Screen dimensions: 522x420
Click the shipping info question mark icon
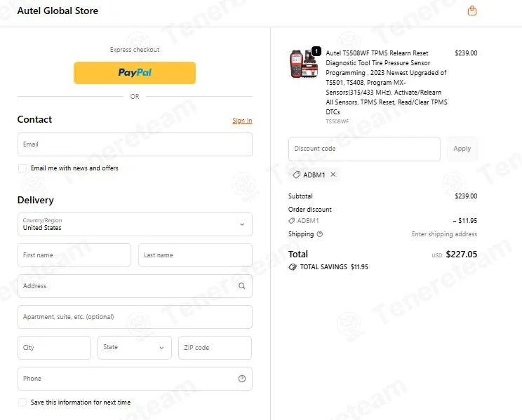point(320,234)
